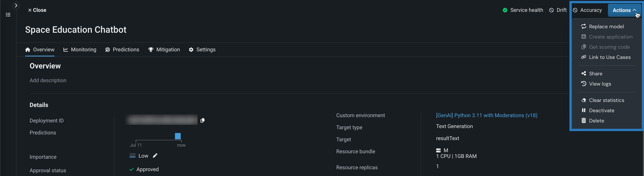Open View logs from Actions menu
The image size is (644, 176).
point(600,84)
